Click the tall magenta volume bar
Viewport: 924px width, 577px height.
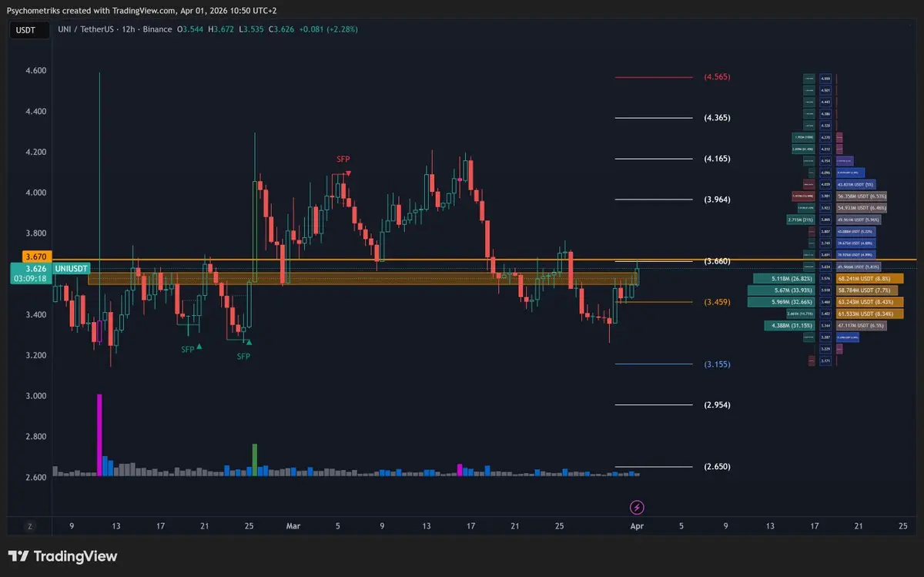[99, 434]
